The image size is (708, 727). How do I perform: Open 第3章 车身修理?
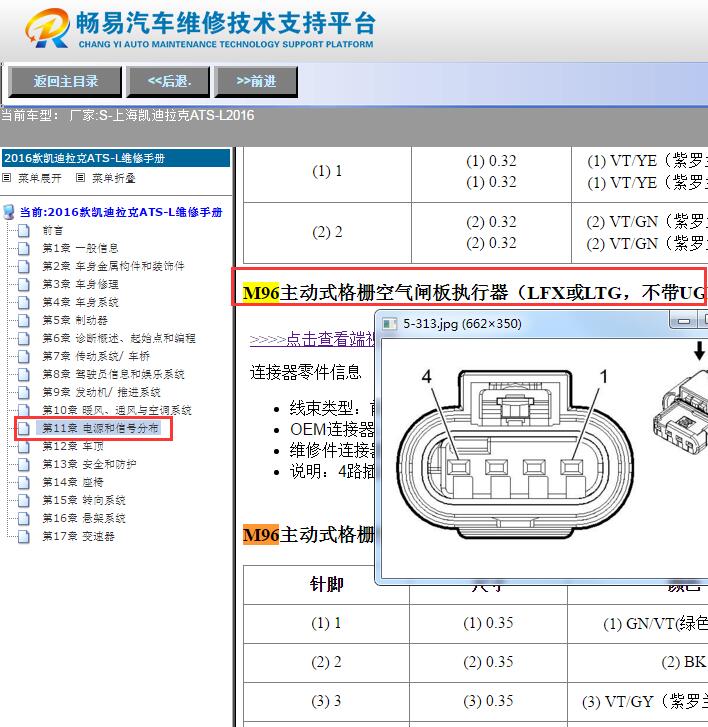click(x=80, y=284)
